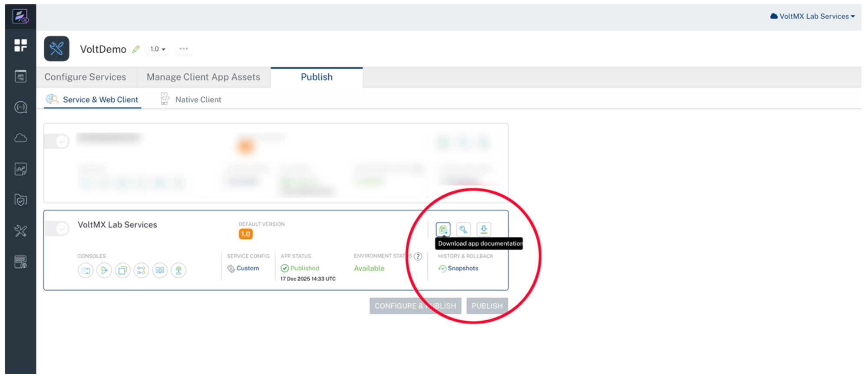
Task: Switch to the Configure Services tab
Action: [85, 77]
